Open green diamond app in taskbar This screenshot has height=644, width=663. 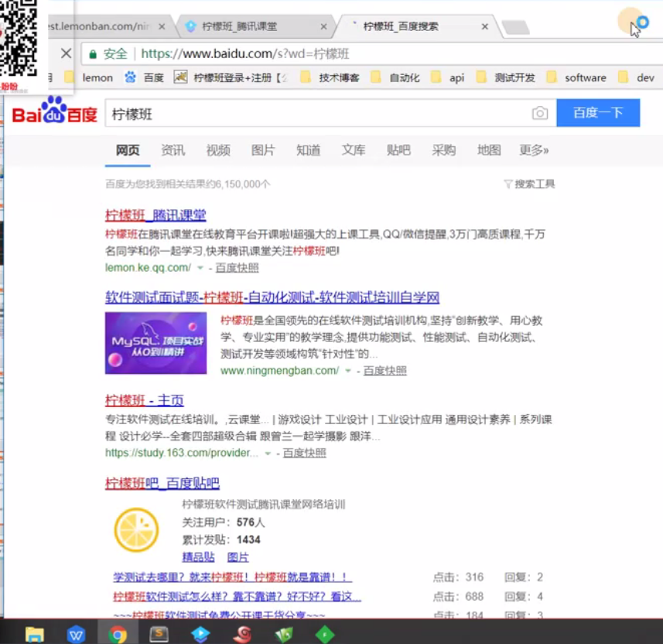pyautogui.click(x=325, y=634)
